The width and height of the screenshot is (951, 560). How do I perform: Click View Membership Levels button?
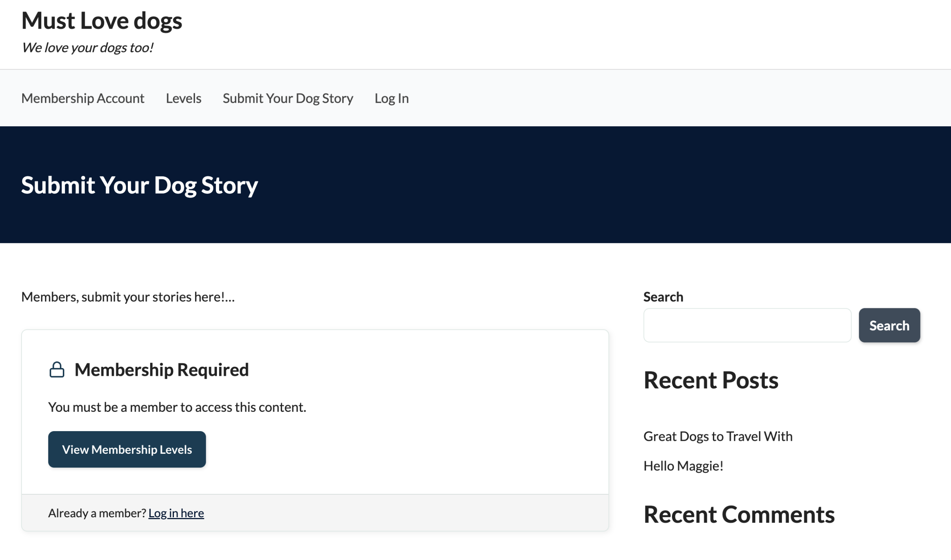[127, 449]
